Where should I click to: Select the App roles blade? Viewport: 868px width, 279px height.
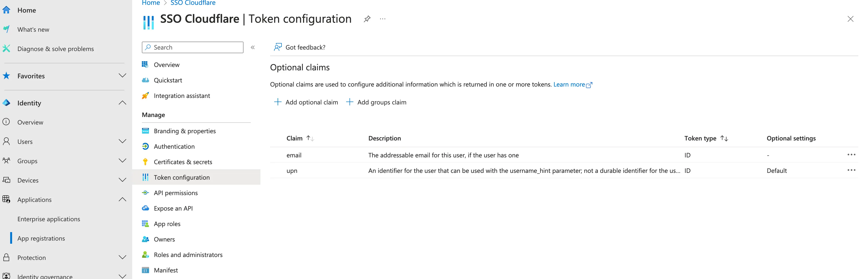(x=167, y=223)
